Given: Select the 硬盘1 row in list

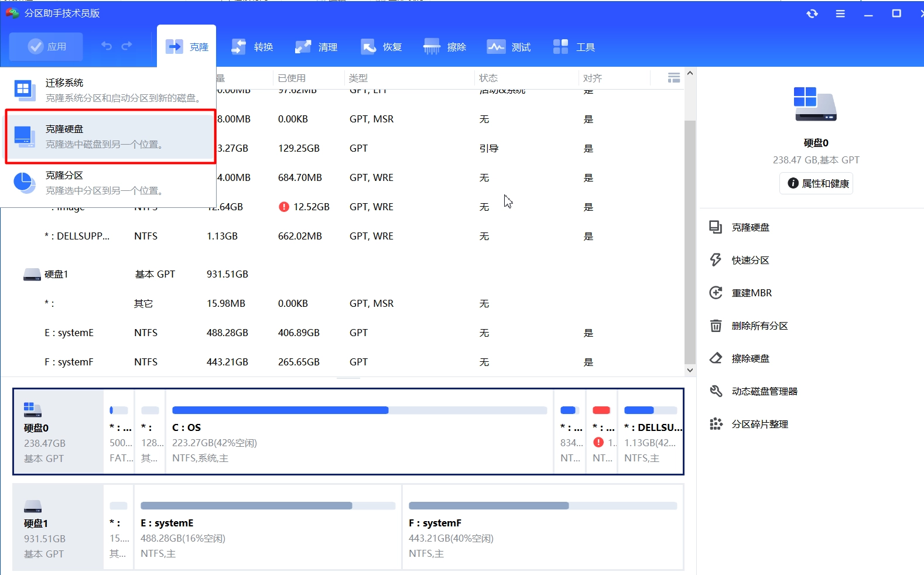Looking at the screenshot, I should pyautogui.click(x=342, y=274).
